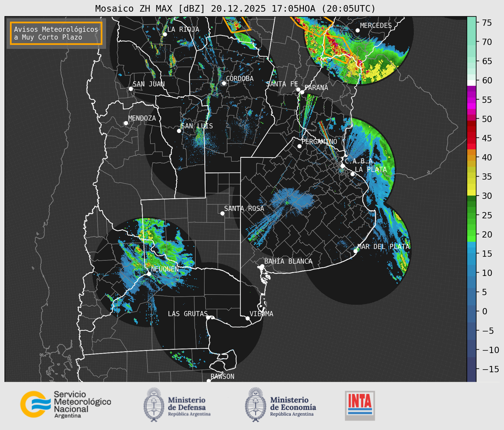
Task: Click the 30 dBZ yellow band on color scale
Action: point(471,193)
